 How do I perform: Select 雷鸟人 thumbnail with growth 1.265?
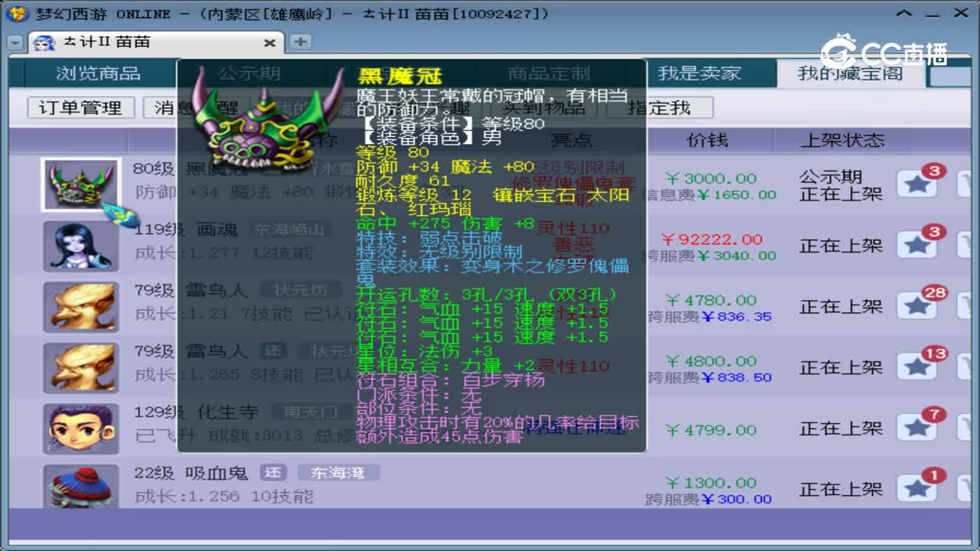[80, 368]
